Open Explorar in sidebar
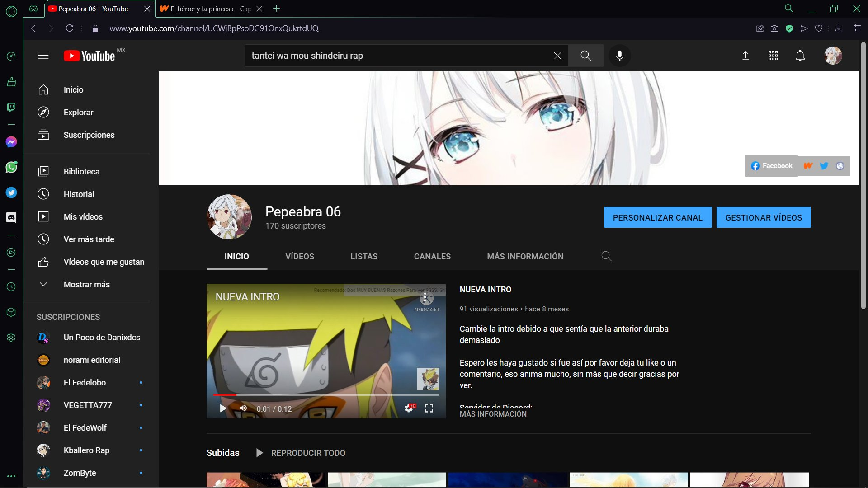Viewport: 868px width, 488px height. tap(86, 113)
